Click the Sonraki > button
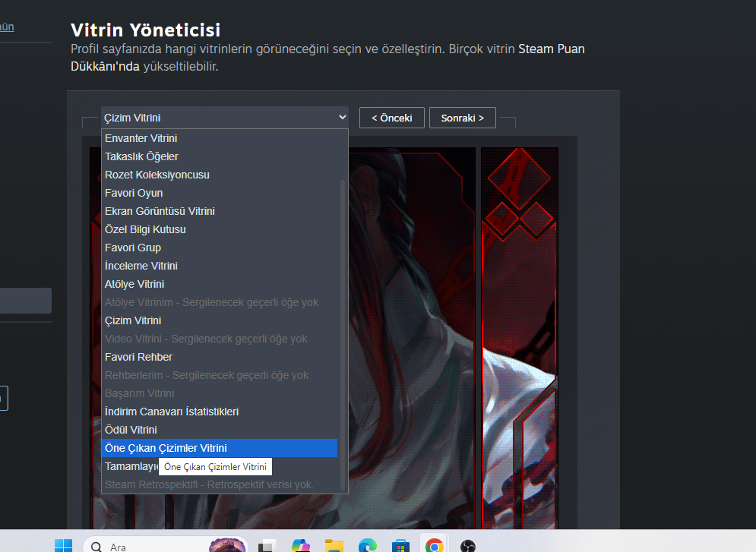The height and width of the screenshot is (552, 756). [x=463, y=118]
